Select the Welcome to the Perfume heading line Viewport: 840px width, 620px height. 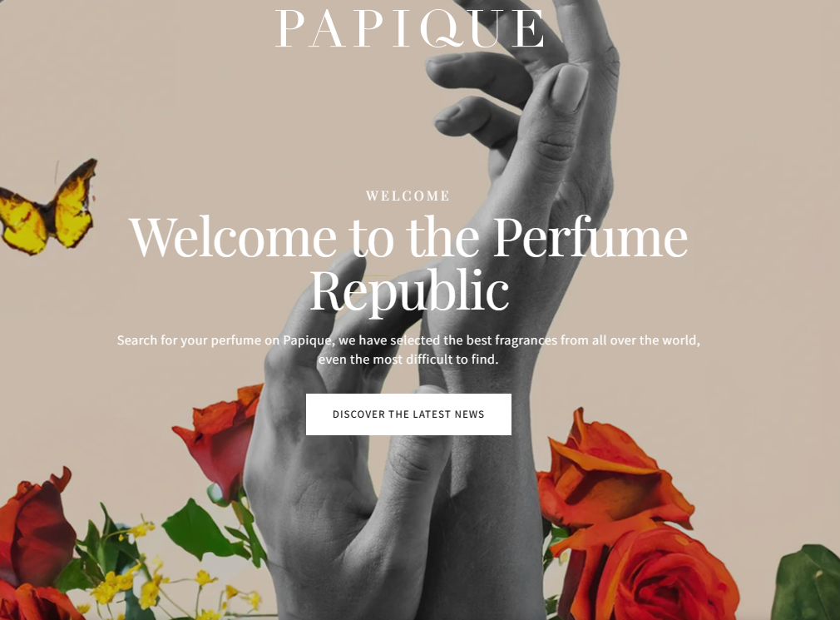coord(408,237)
